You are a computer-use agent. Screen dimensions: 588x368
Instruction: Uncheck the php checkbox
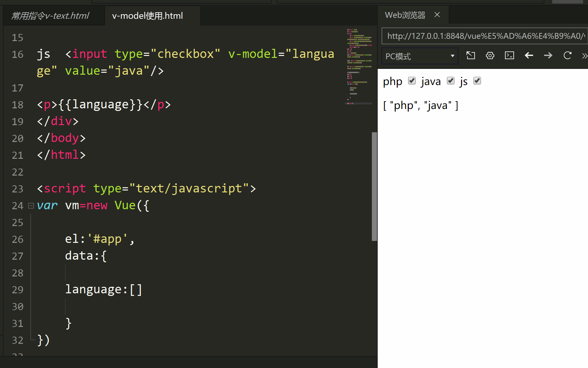point(412,81)
